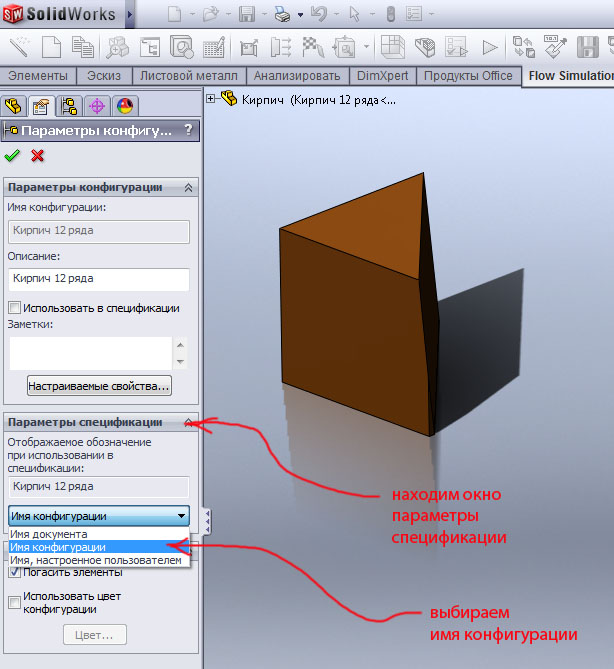Click the red X cancel icon
This screenshot has height=669, width=614.
click(x=38, y=155)
